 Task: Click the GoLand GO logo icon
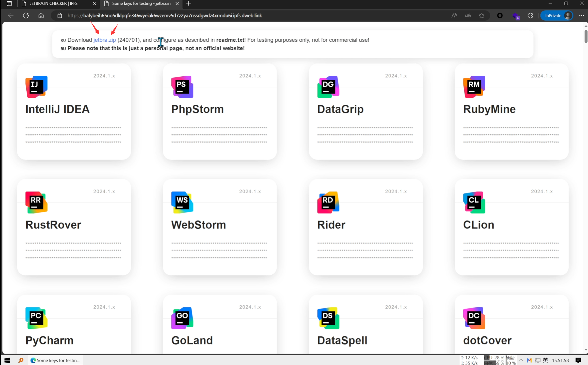(182, 318)
